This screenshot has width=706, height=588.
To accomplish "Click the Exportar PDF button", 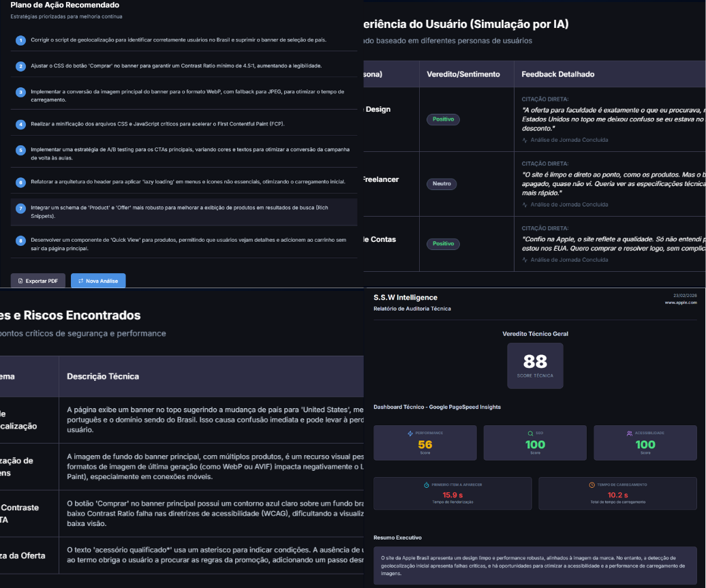I will coord(38,281).
